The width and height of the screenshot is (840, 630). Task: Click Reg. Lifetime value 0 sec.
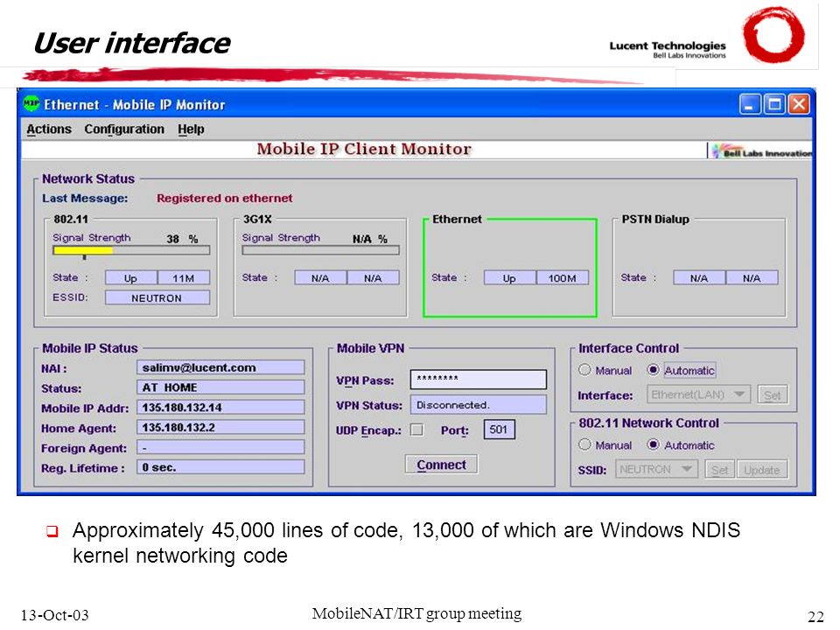pyautogui.click(x=220, y=467)
